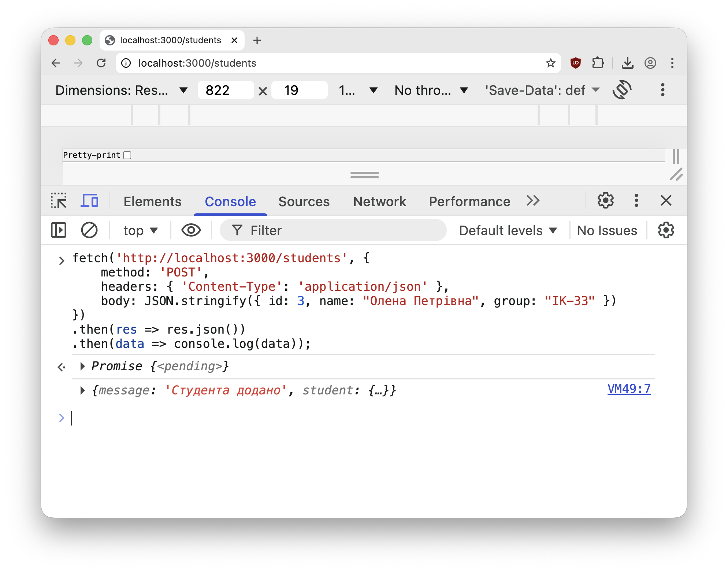The height and width of the screenshot is (572, 728).
Task: Enable the Pretty-print checkbox
Action: [127, 155]
